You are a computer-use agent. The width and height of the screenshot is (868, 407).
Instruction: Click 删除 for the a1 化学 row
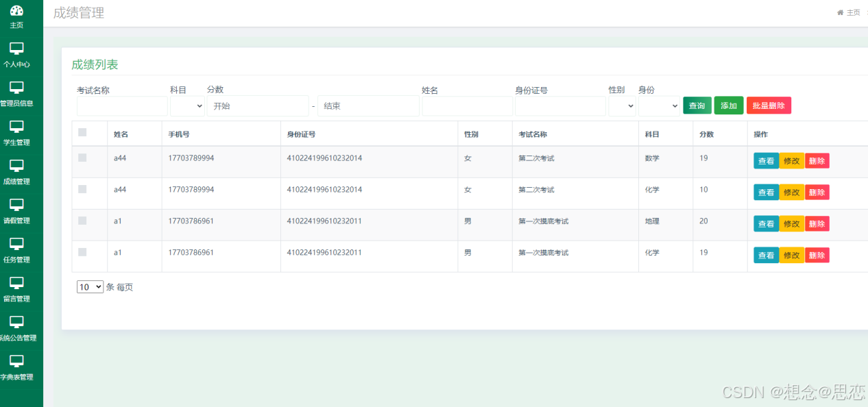coord(817,256)
